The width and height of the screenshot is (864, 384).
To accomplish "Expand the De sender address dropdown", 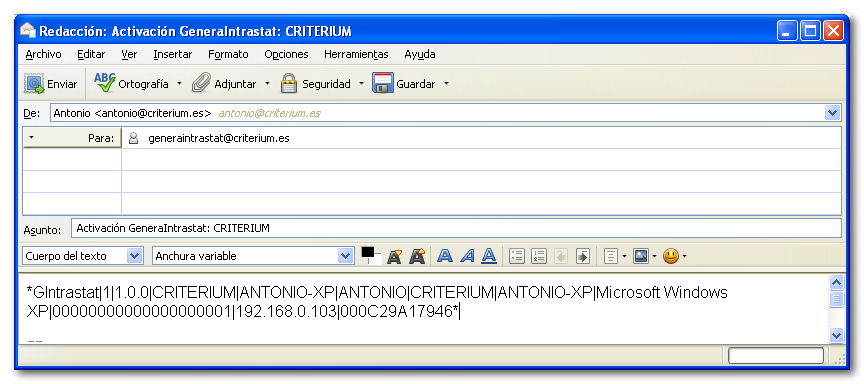I will coord(832,113).
